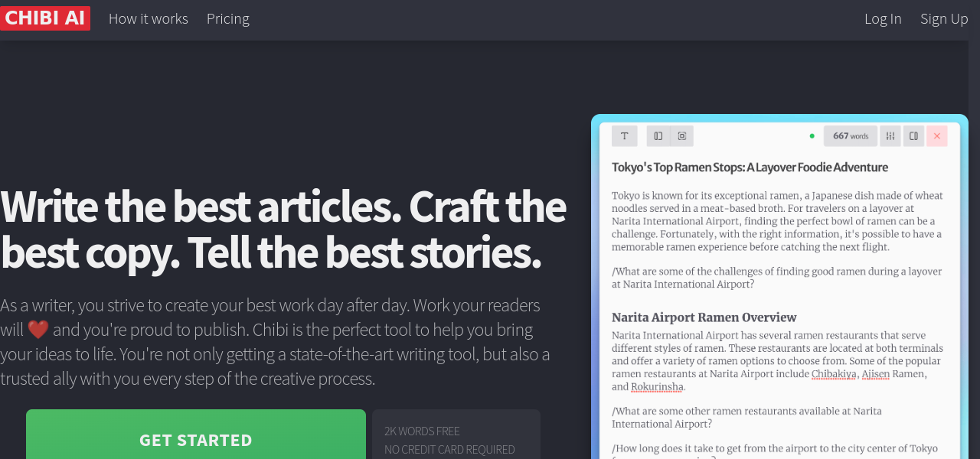
Task: Click the 2K WORDS FREE info box
Action: click(456, 440)
